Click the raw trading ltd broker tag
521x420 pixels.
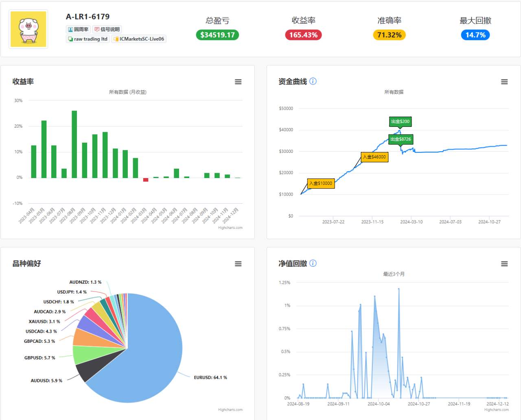(88, 39)
